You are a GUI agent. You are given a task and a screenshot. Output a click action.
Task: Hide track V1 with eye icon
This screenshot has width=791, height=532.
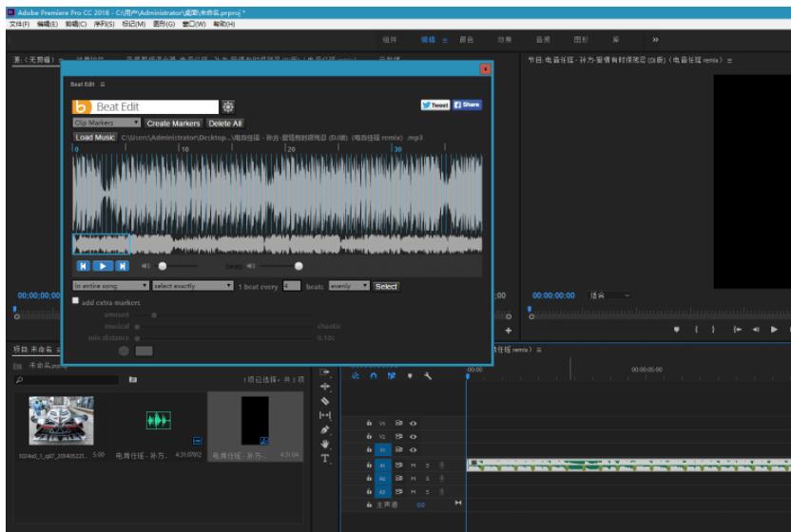pos(414,449)
